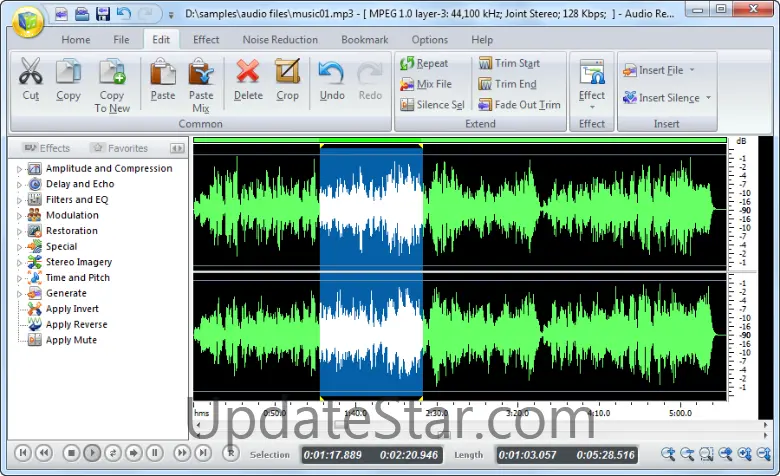780x476 pixels.
Task: Expand Amplitude and Compression tree node
Action: pyautogui.click(x=19, y=169)
